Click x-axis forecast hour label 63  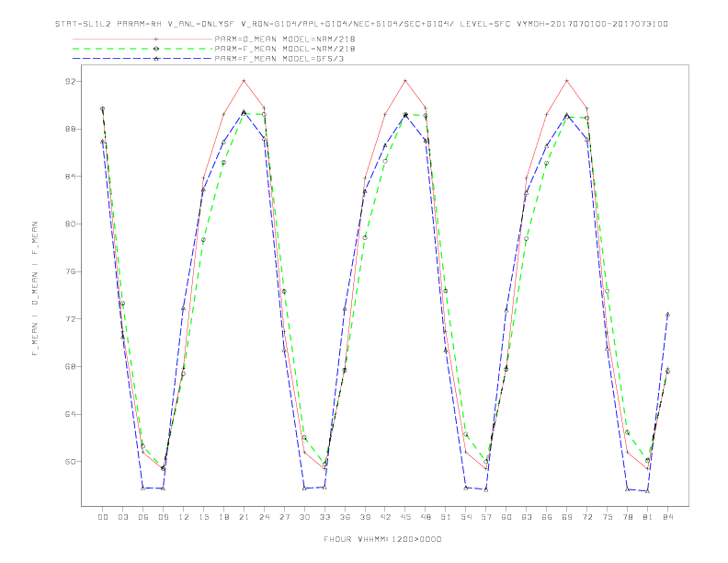527,517
